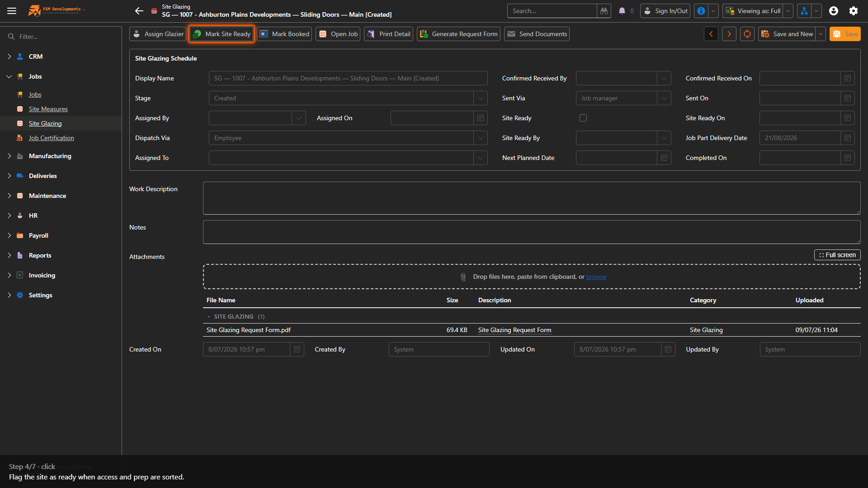The width and height of the screenshot is (868, 488).
Task: Refresh the record
Action: 747,34
